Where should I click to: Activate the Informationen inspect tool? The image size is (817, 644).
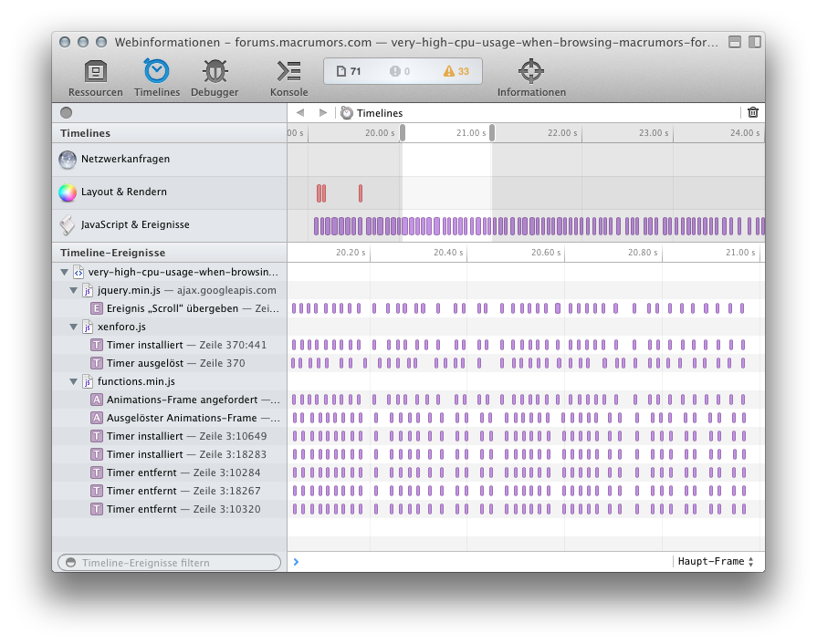[531, 78]
